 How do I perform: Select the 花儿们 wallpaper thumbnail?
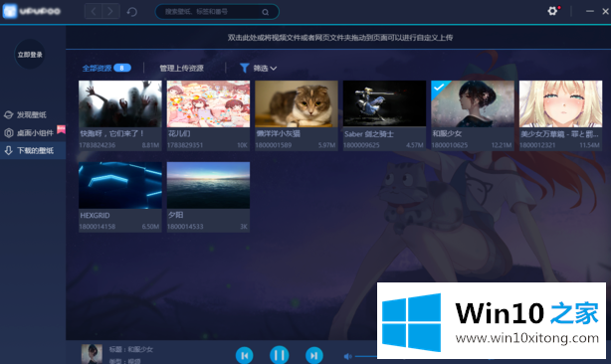tap(208, 103)
